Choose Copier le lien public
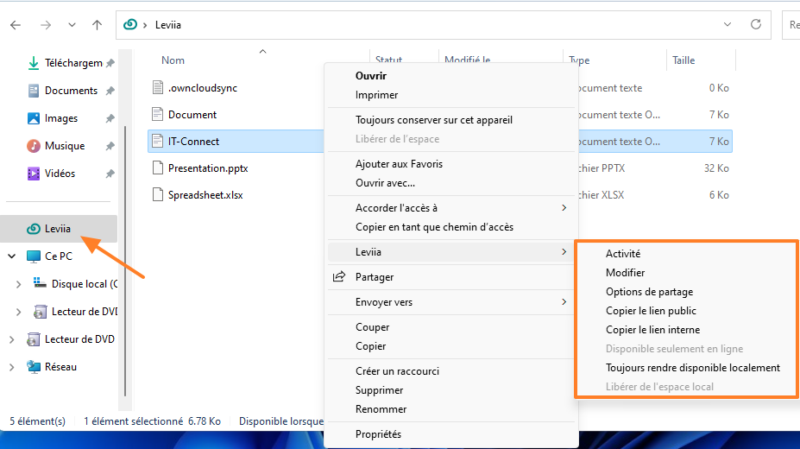Viewport: 800px width, 449px height. coord(651,311)
